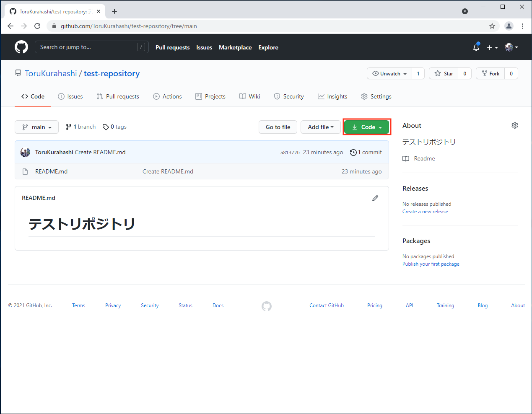Open the forks count beside Fork
The image size is (532, 414).
[511, 73]
